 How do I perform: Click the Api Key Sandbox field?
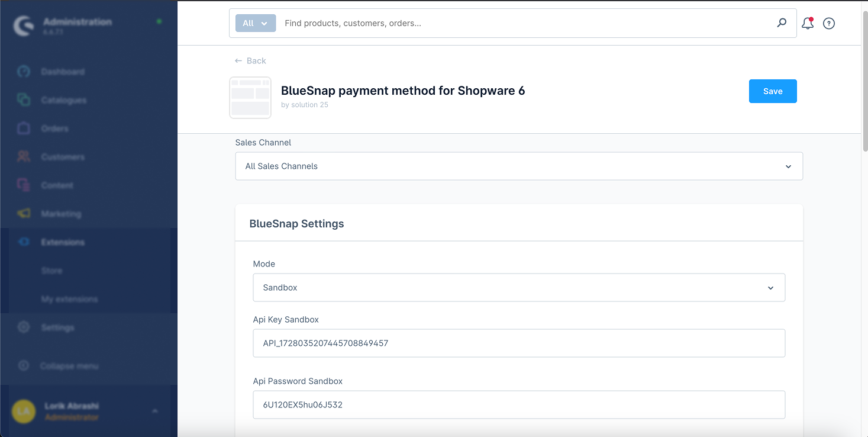518,343
